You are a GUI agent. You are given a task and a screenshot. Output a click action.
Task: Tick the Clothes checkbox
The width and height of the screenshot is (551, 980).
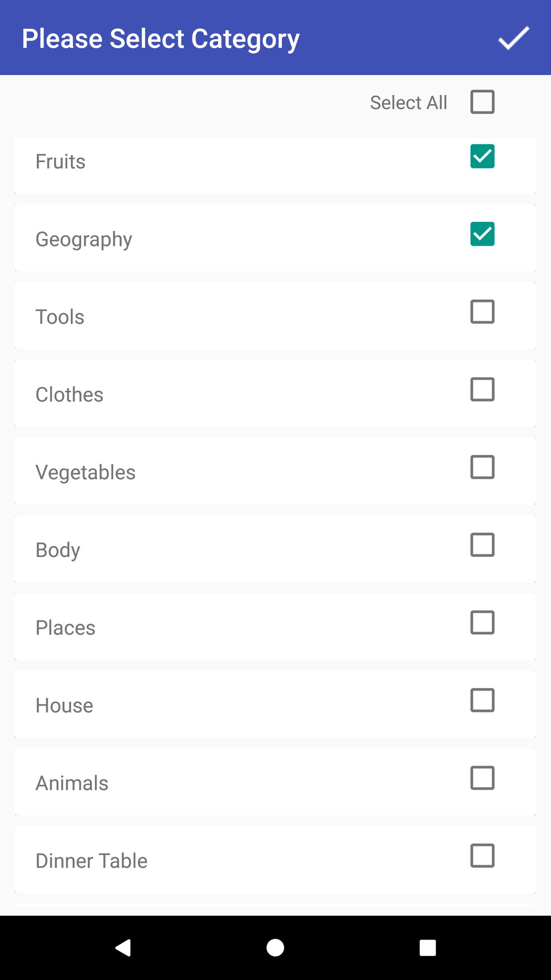(x=482, y=389)
